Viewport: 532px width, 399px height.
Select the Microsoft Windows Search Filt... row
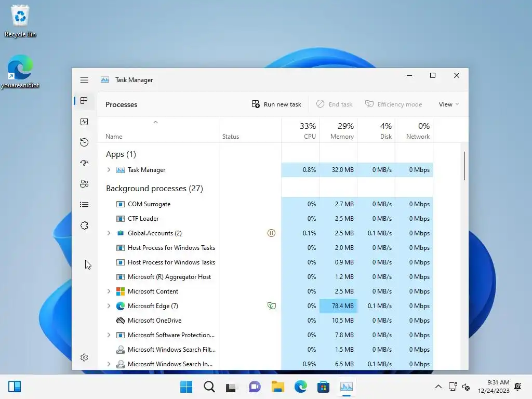coord(265,350)
